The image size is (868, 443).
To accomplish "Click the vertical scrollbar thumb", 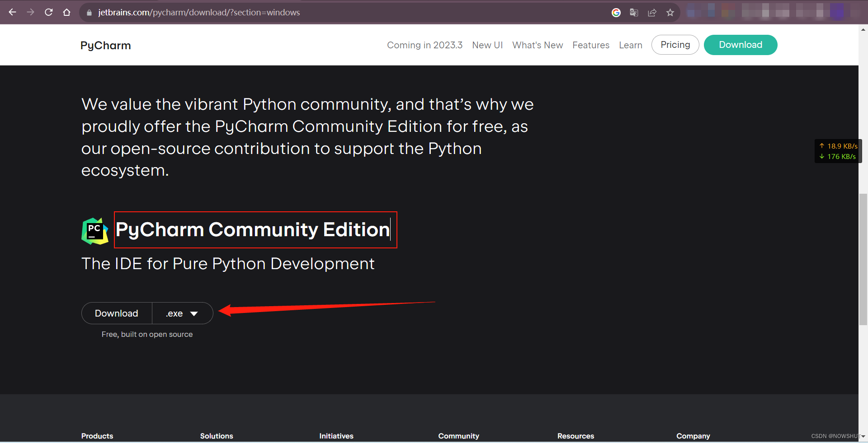I will point(863,259).
